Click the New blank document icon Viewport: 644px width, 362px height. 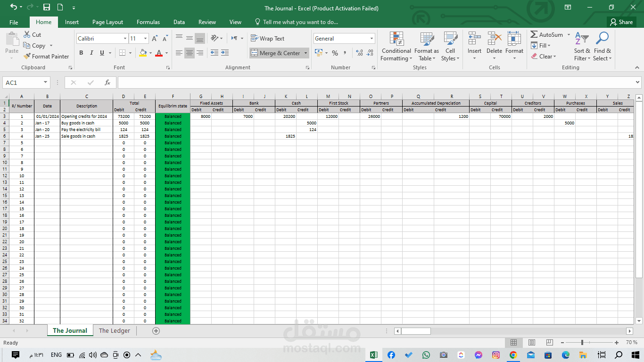click(60, 7)
